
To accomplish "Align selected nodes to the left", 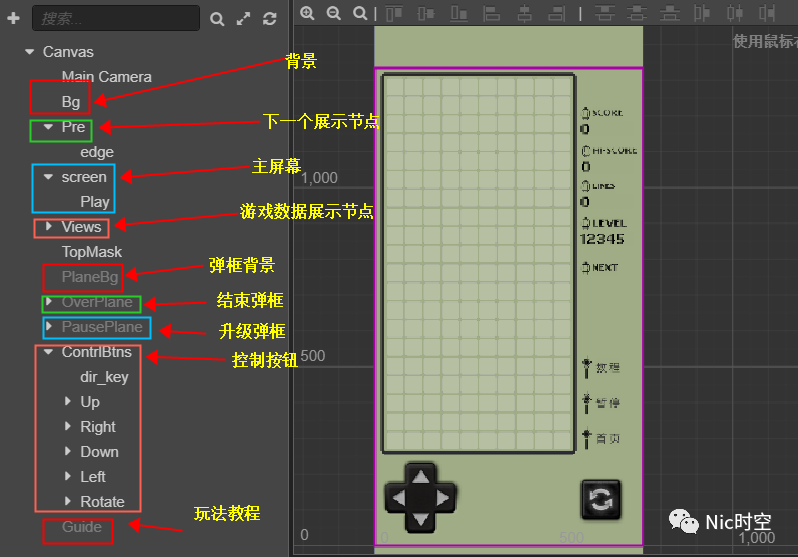I will click(491, 13).
